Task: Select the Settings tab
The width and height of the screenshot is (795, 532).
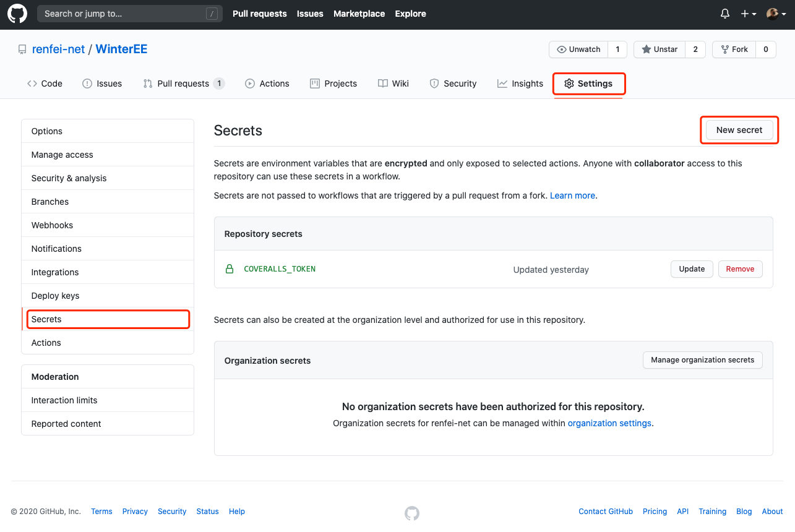Action: (x=588, y=84)
